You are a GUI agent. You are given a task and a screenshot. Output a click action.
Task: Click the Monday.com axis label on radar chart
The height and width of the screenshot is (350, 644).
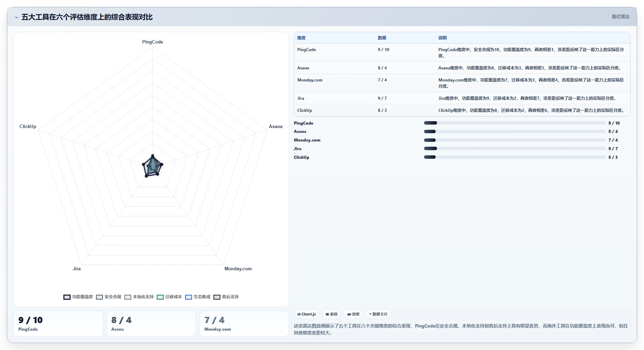click(x=238, y=269)
